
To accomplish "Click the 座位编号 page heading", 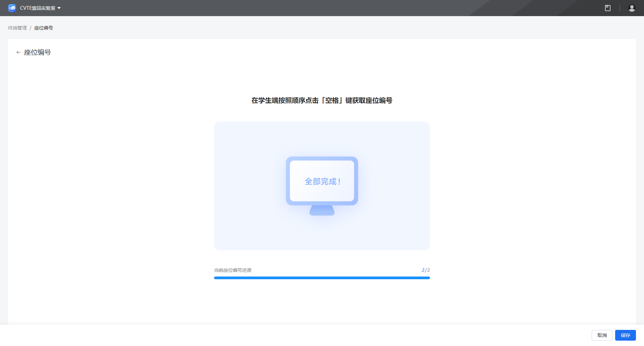I will pyautogui.click(x=37, y=52).
